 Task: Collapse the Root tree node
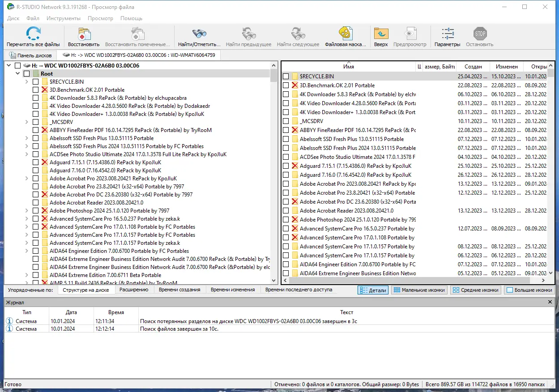(x=18, y=74)
